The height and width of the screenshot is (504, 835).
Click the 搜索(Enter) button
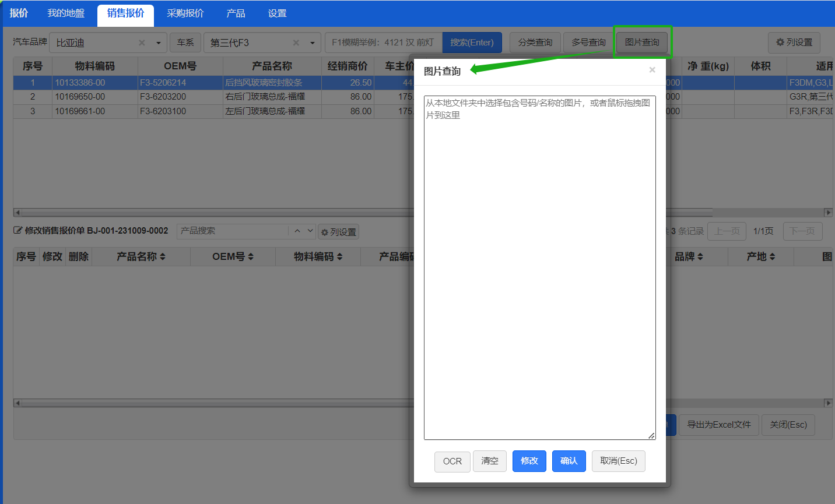[x=472, y=43]
